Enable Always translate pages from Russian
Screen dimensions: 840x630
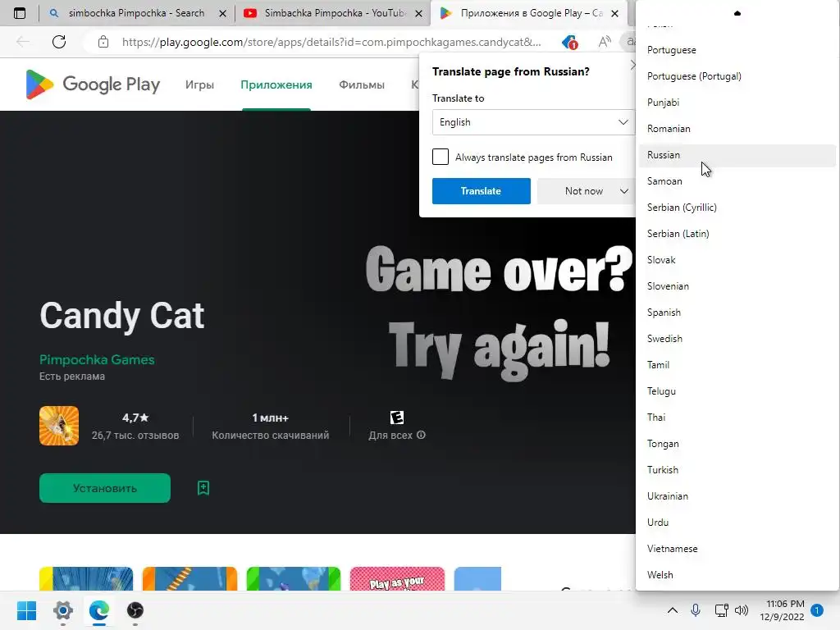coord(441,157)
